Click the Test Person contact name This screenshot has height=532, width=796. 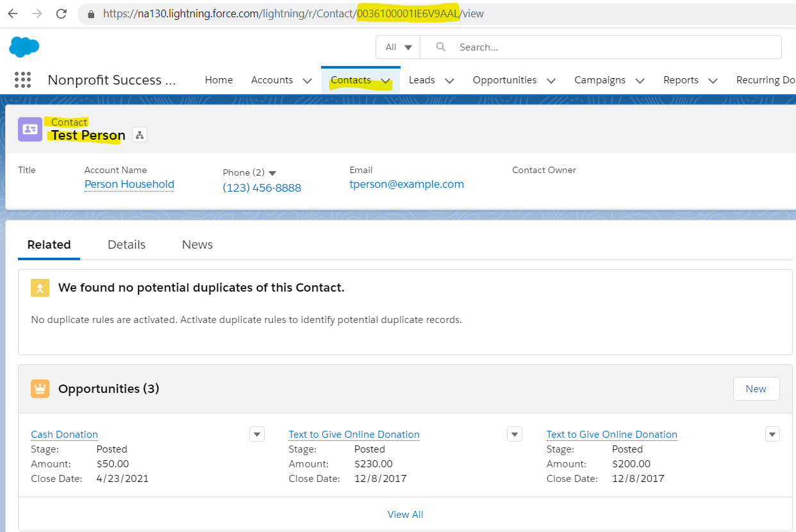pos(88,135)
